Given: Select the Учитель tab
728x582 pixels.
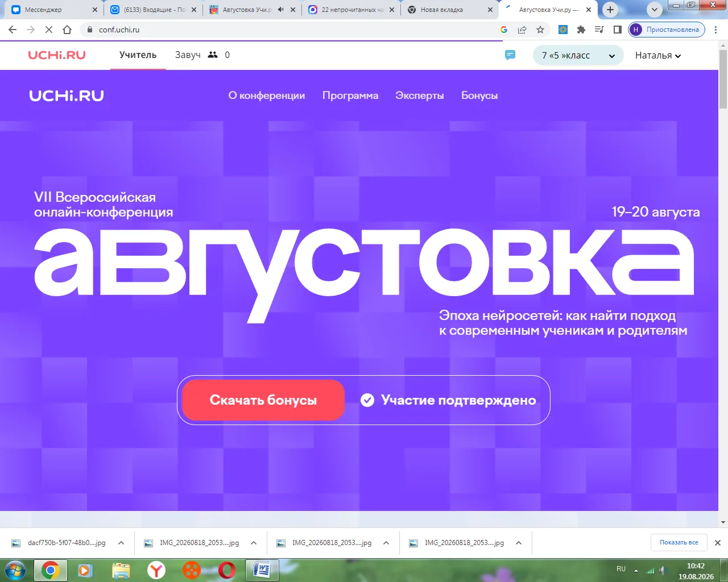Looking at the screenshot, I should pos(138,55).
